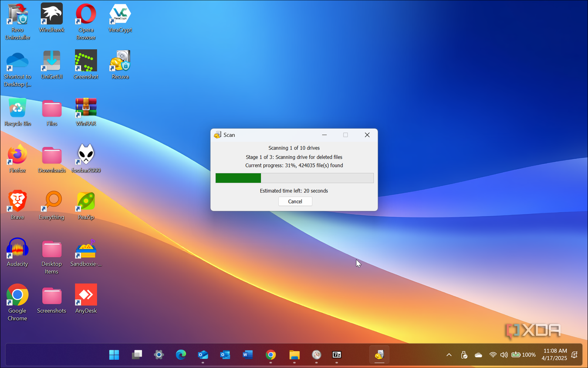The image size is (588, 368).
Task: Select the Recycle Bin icon
Action: pyautogui.click(x=17, y=112)
